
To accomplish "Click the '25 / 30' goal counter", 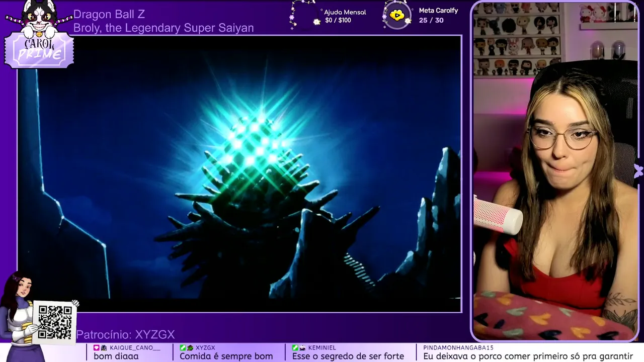I will click(x=431, y=20).
